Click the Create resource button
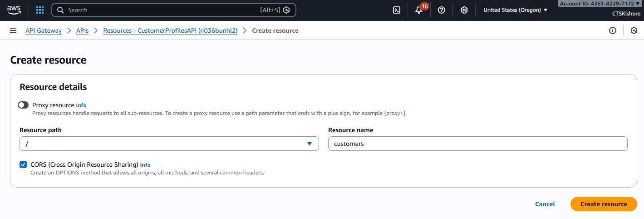 click(603, 204)
